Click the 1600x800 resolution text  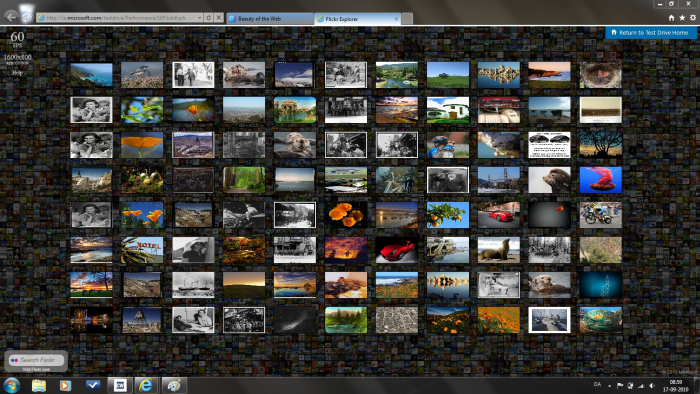click(x=17, y=57)
